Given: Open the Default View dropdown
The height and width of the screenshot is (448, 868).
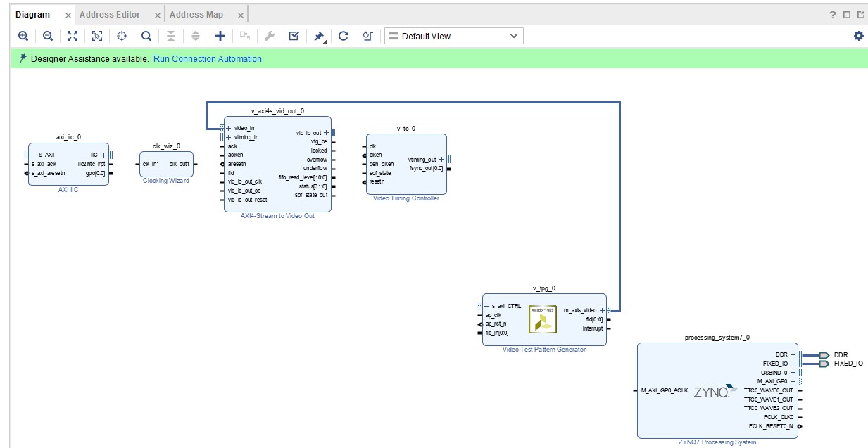Looking at the screenshot, I should click(x=453, y=36).
